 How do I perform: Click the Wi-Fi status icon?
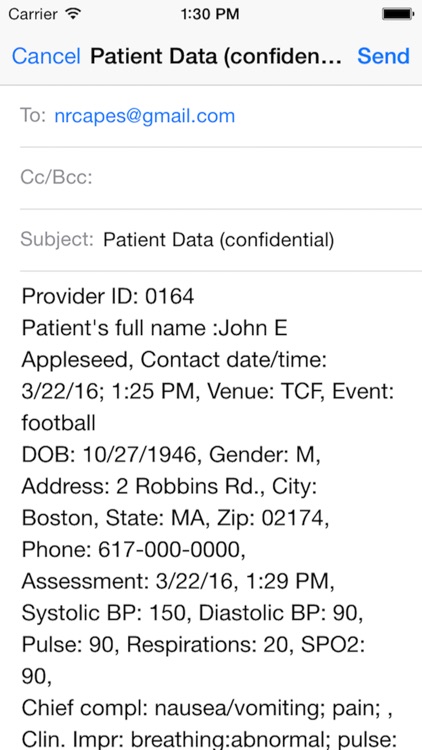coord(73,14)
